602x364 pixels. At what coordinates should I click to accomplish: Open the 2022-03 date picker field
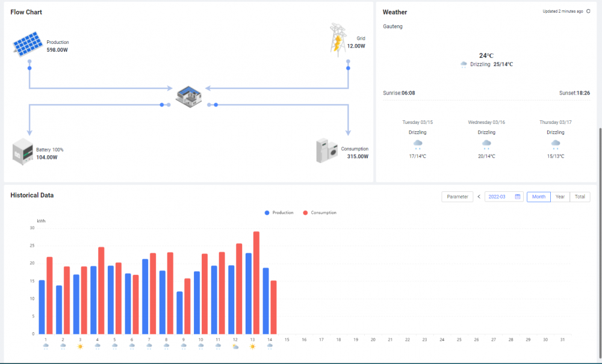[x=504, y=197]
